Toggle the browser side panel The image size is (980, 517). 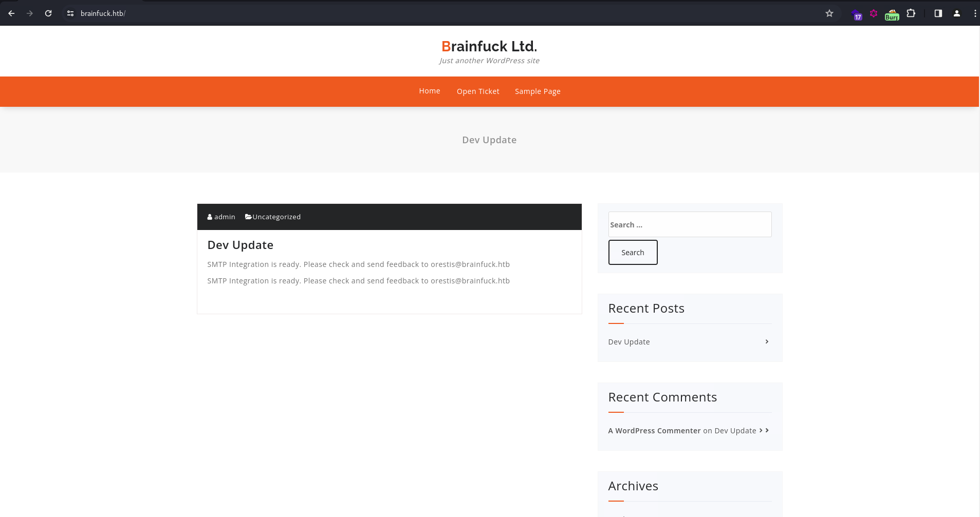click(x=938, y=13)
